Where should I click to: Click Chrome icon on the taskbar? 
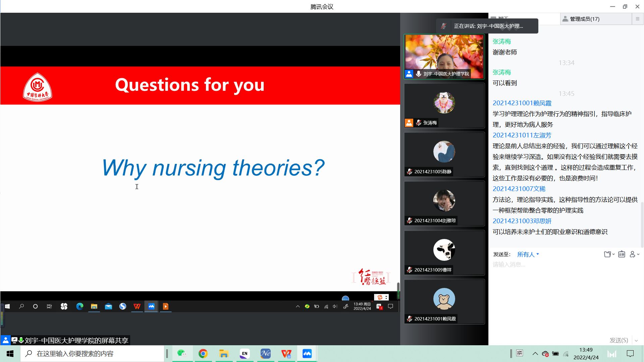203,354
